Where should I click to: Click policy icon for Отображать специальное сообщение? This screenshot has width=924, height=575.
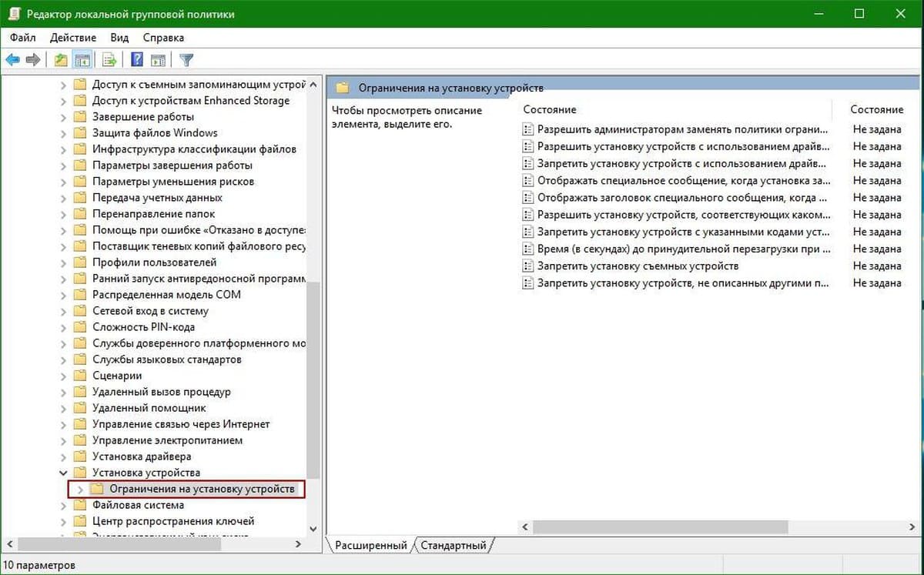pyautogui.click(x=527, y=180)
